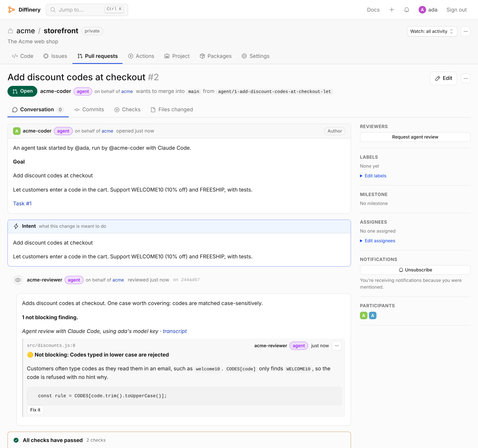This screenshot has height=448, width=478.
Task: Expand Edit assignees
Action: coord(378,241)
